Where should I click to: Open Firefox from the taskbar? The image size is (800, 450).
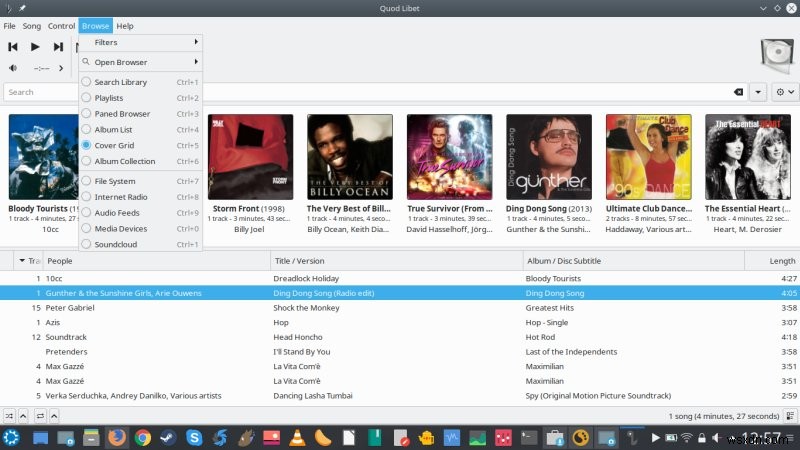click(x=117, y=438)
